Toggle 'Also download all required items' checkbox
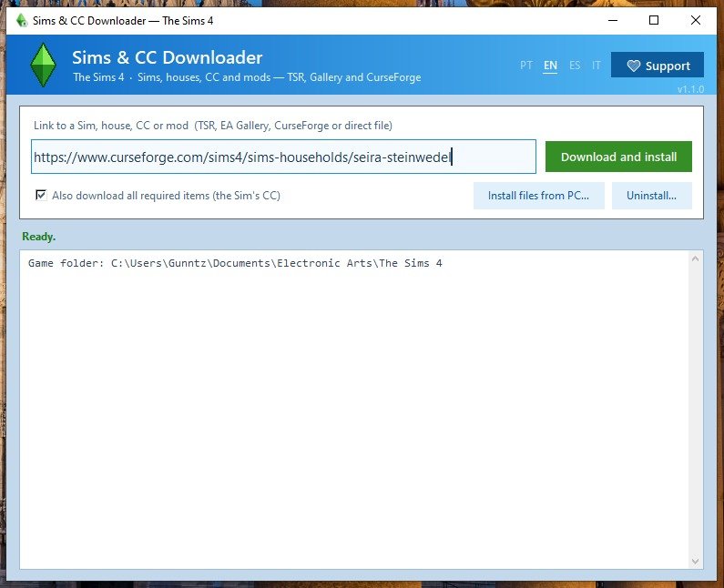Image resolution: width=724 pixels, height=588 pixels. [x=41, y=195]
